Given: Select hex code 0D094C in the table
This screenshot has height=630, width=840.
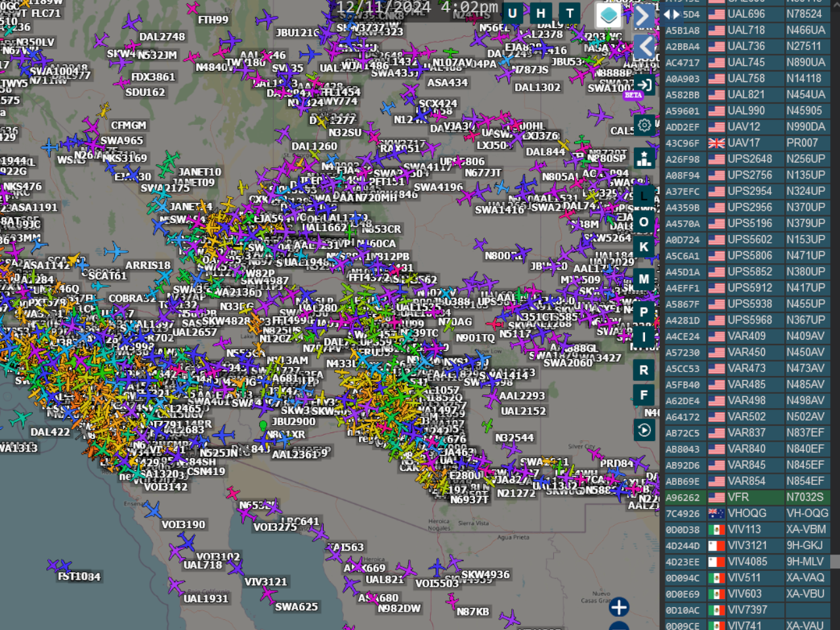Looking at the screenshot, I should point(682,578).
